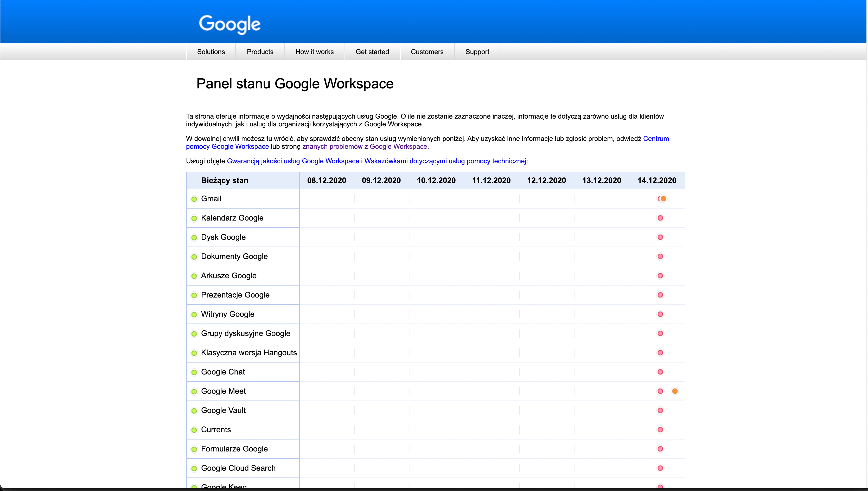Open Kalendarz Google red outage marker
The image size is (868, 491).
tap(660, 218)
